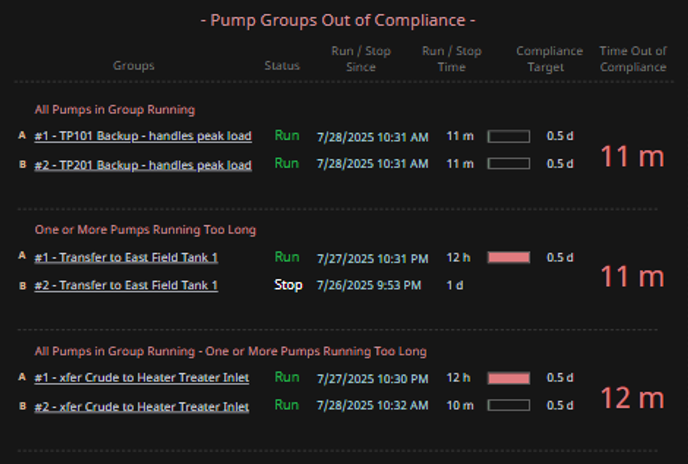Click the 'All Pumps in Group Running' group heading

click(114, 110)
